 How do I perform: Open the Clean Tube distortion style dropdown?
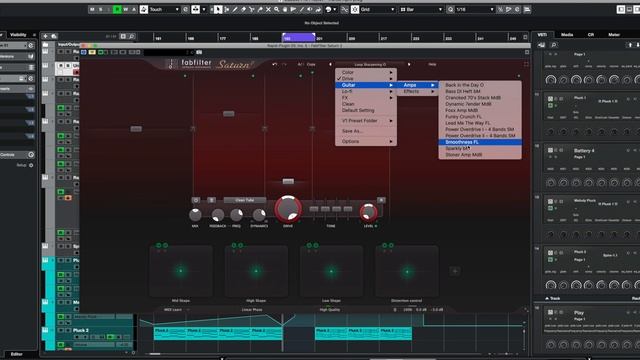click(244, 200)
